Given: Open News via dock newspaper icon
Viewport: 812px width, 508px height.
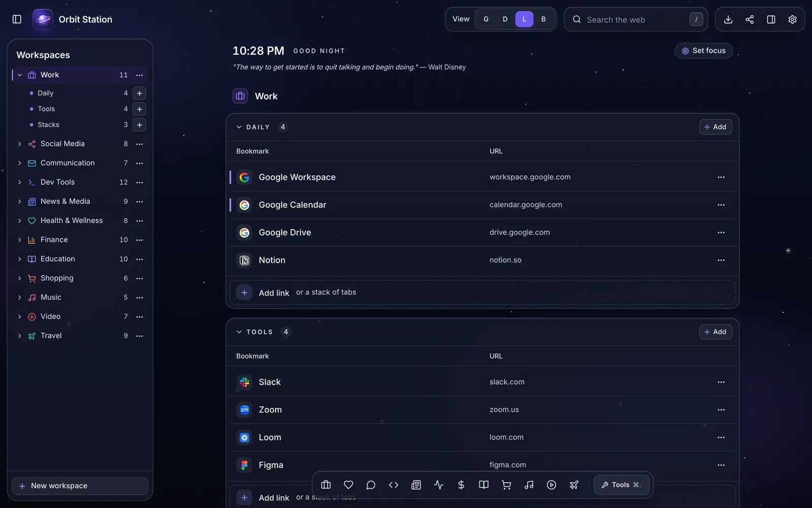Looking at the screenshot, I should click(x=416, y=485).
